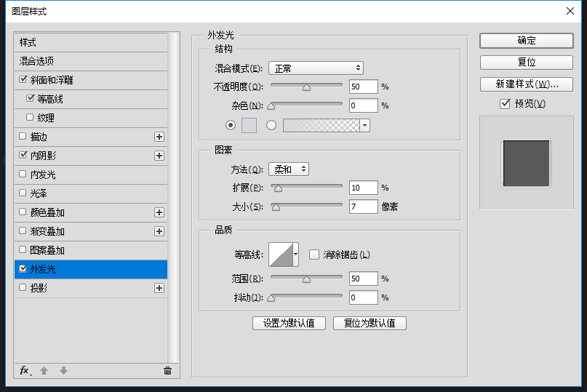Open the glow color swatch

pyautogui.click(x=249, y=125)
